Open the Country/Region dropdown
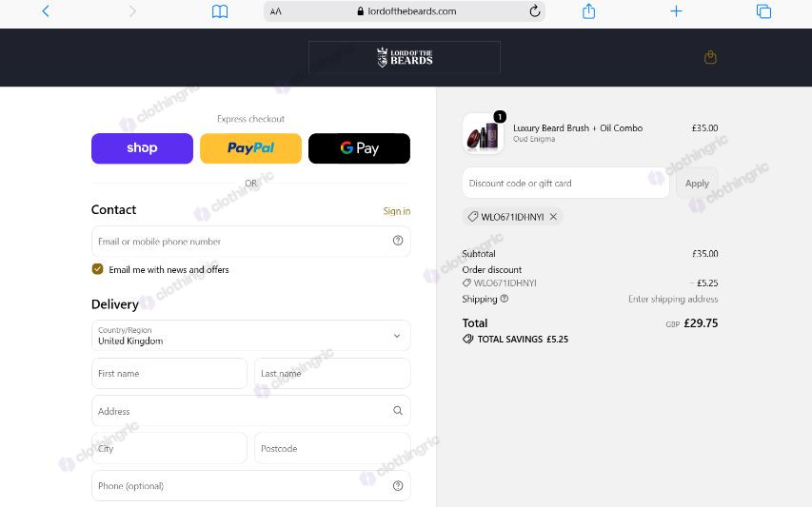This screenshot has width=812, height=507. [251, 336]
